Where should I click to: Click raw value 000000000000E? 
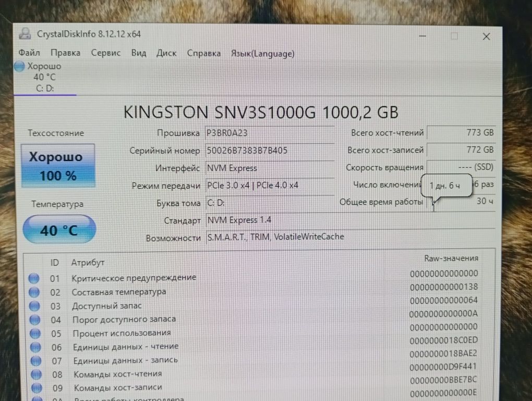443,393
